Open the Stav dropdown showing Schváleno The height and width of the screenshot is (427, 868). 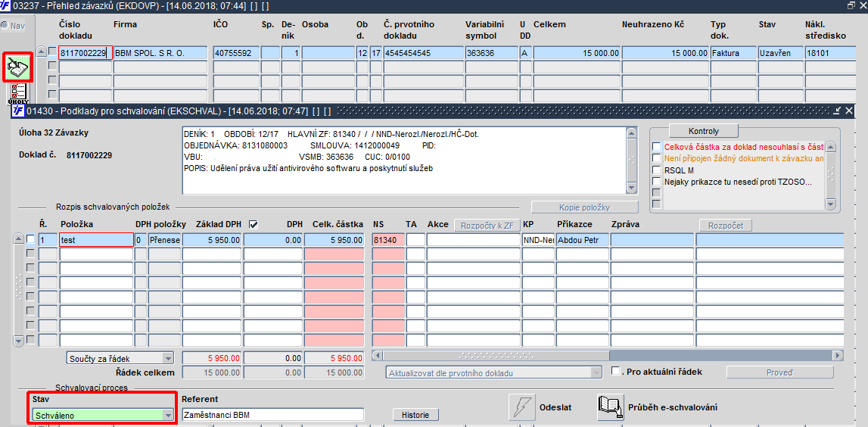click(168, 415)
